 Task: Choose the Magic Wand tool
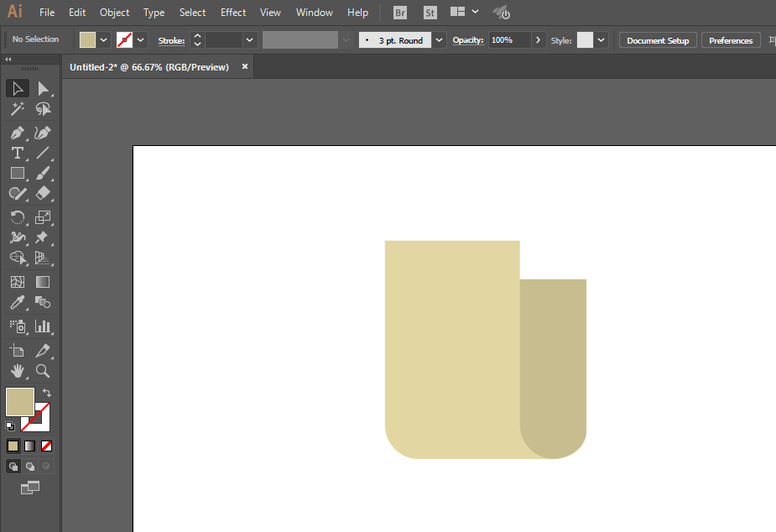point(18,109)
